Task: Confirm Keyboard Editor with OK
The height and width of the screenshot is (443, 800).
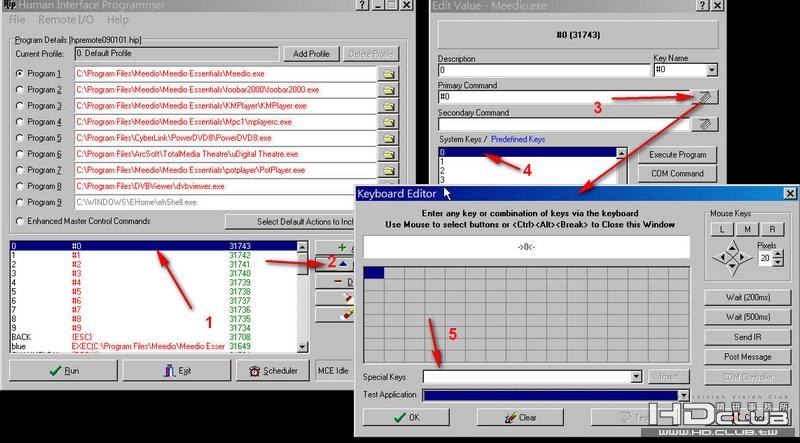Action: pyautogui.click(x=407, y=417)
